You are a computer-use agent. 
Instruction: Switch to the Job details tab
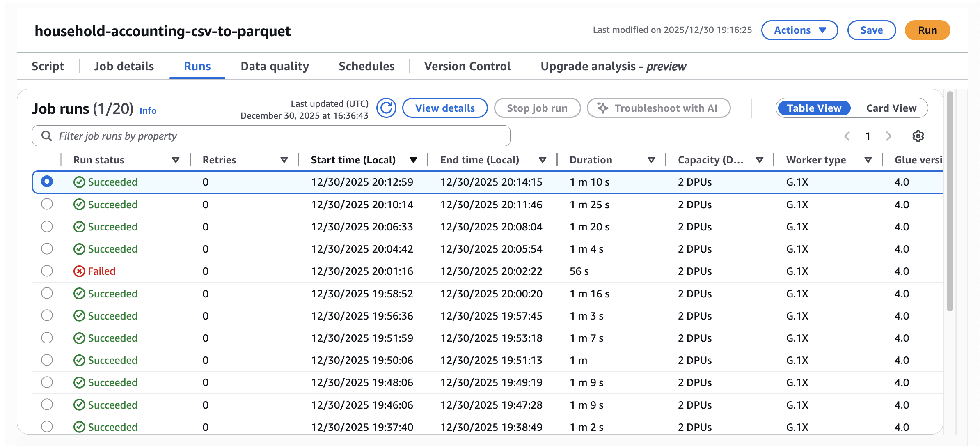point(124,66)
